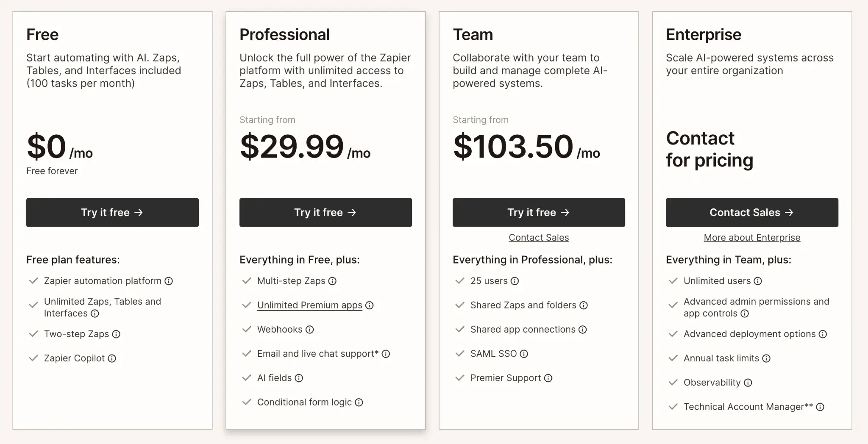This screenshot has width=868, height=444.
Task: Click info icon beside Two-step Zaps
Action: pos(116,334)
